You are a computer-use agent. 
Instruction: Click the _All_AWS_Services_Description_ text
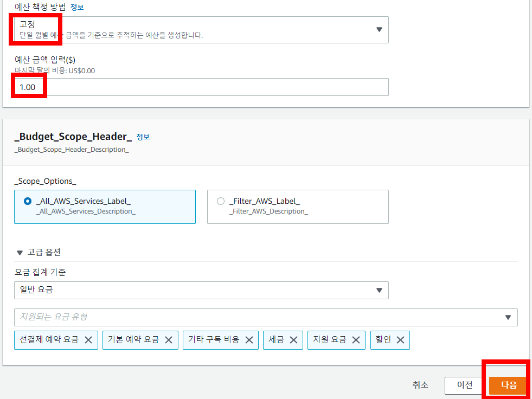[86, 211]
